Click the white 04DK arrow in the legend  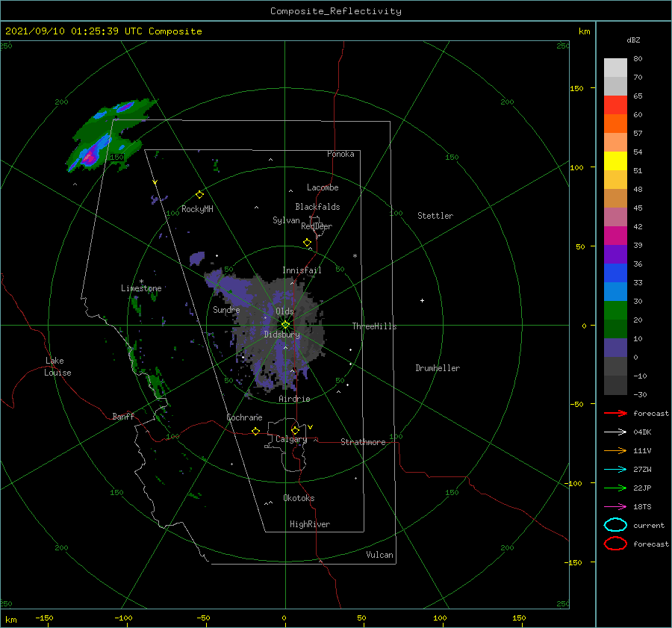tap(615, 432)
